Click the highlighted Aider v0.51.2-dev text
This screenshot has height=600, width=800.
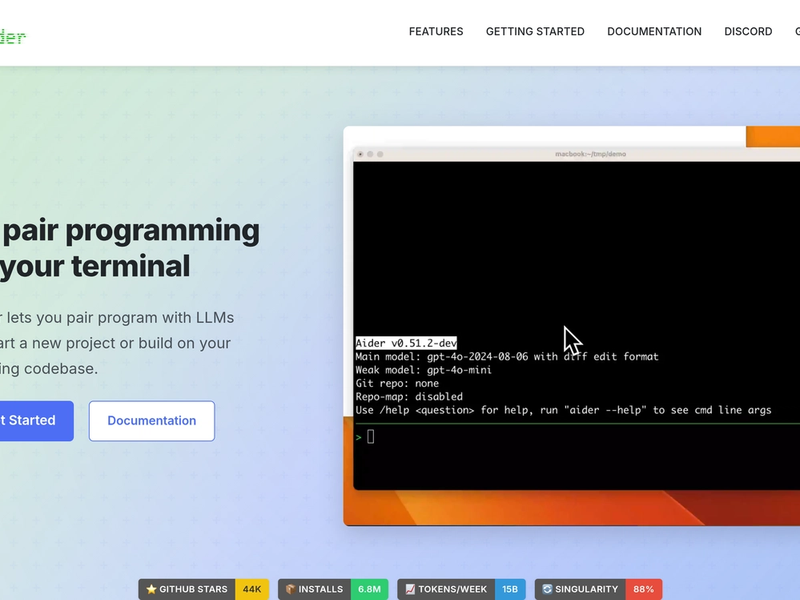[x=406, y=343]
